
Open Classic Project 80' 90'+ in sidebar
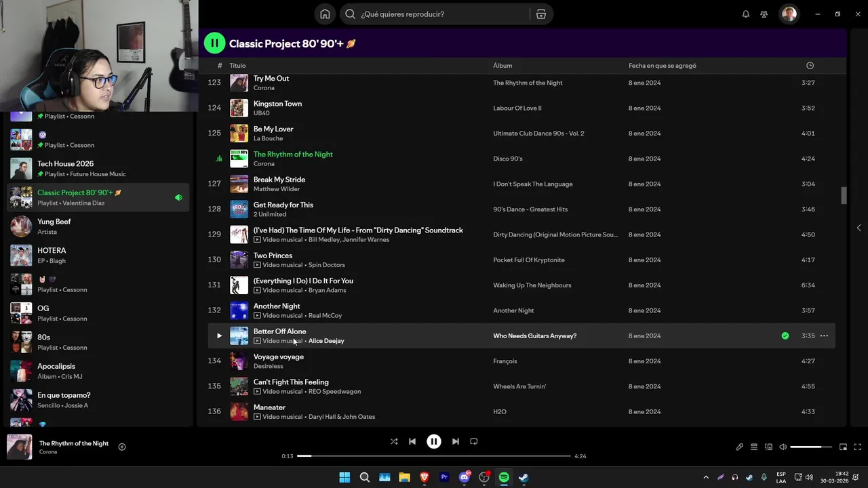tap(99, 197)
